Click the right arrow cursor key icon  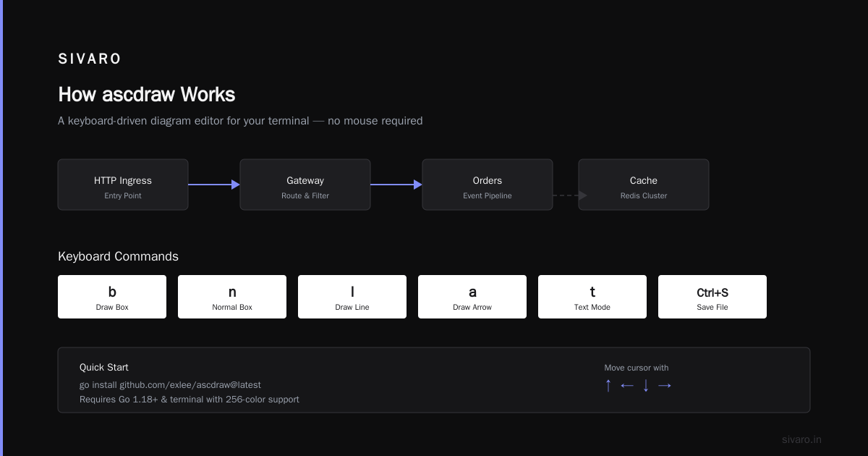pos(665,386)
